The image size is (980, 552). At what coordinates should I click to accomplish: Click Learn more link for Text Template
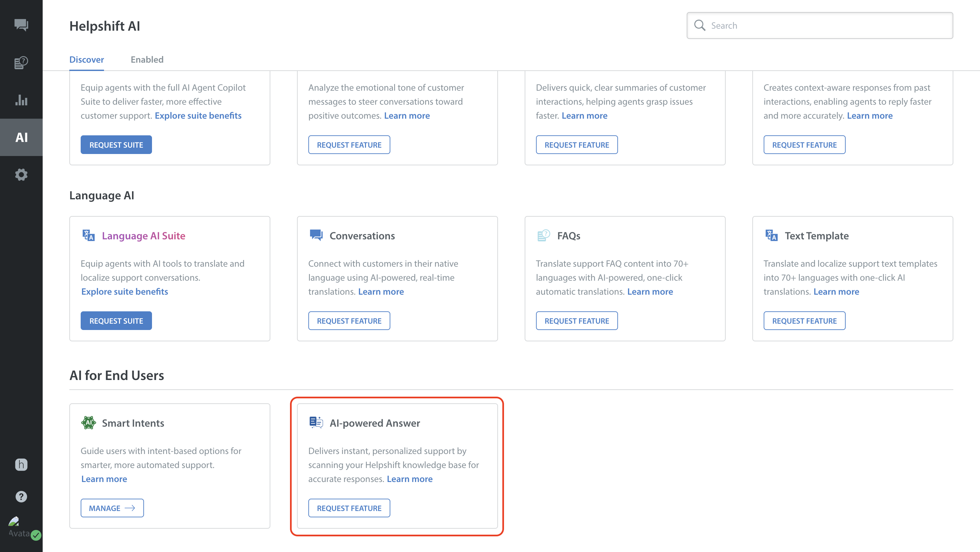pyautogui.click(x=836, y=291)
